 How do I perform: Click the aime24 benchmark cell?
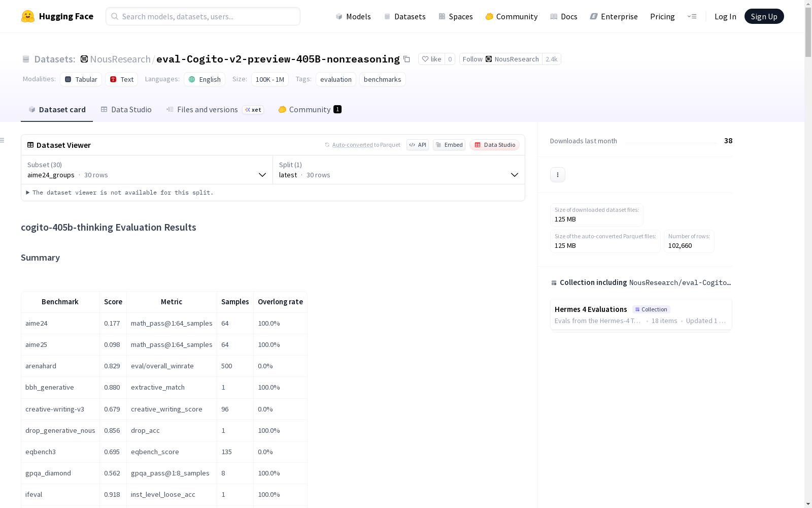[60, 323]
